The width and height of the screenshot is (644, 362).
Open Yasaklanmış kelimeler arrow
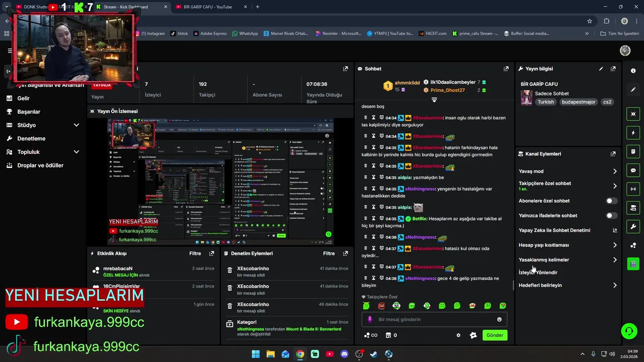pos(614,260)
